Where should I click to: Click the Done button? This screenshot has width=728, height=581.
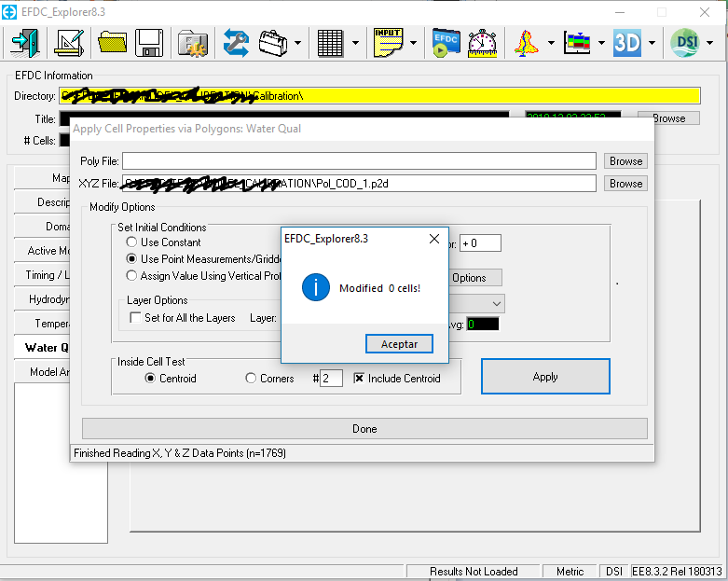(364, 429)
